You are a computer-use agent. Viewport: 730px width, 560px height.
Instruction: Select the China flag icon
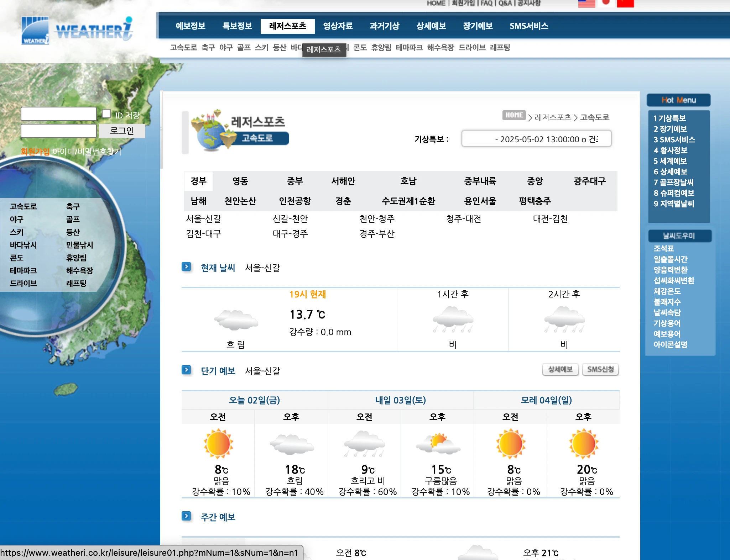tap(625, 4)
